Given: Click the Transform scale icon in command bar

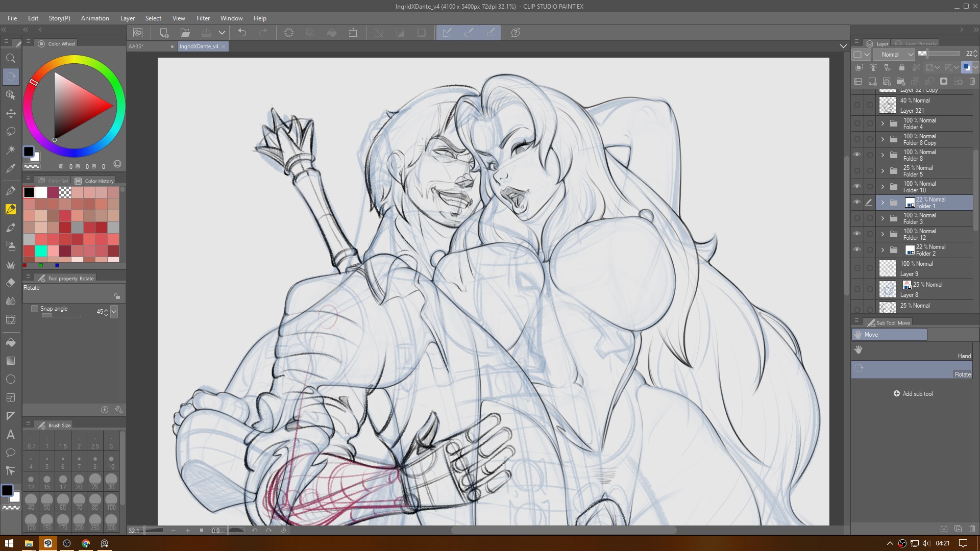Looking at the screenshot, I should coord(353,33).
